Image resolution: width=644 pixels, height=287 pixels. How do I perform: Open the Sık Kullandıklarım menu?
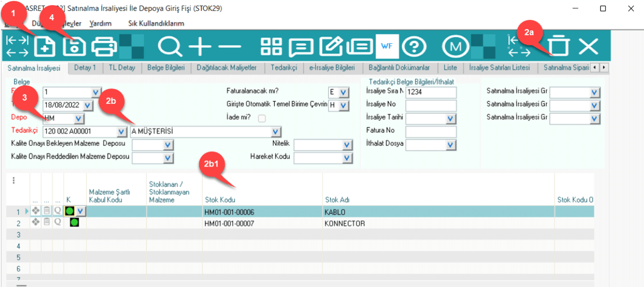[x=156, y=23]
